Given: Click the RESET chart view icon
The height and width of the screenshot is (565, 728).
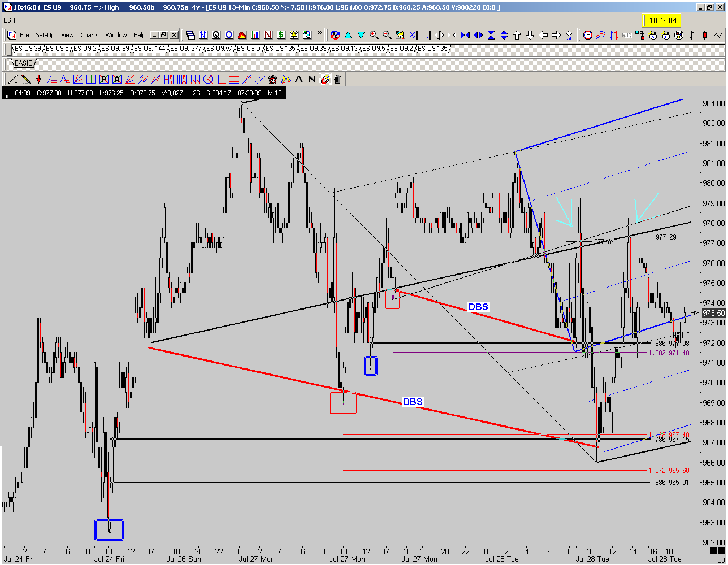Looking at the screenshot, I should (x=569, y=35).
